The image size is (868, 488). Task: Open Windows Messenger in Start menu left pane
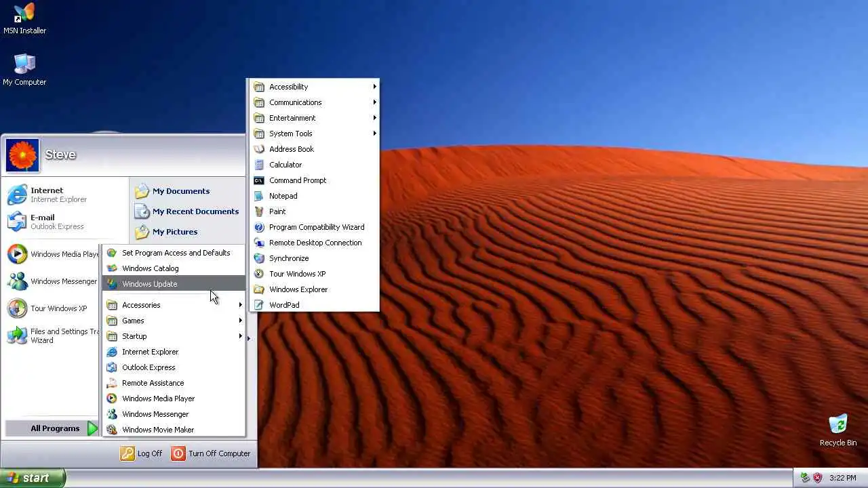52,281
